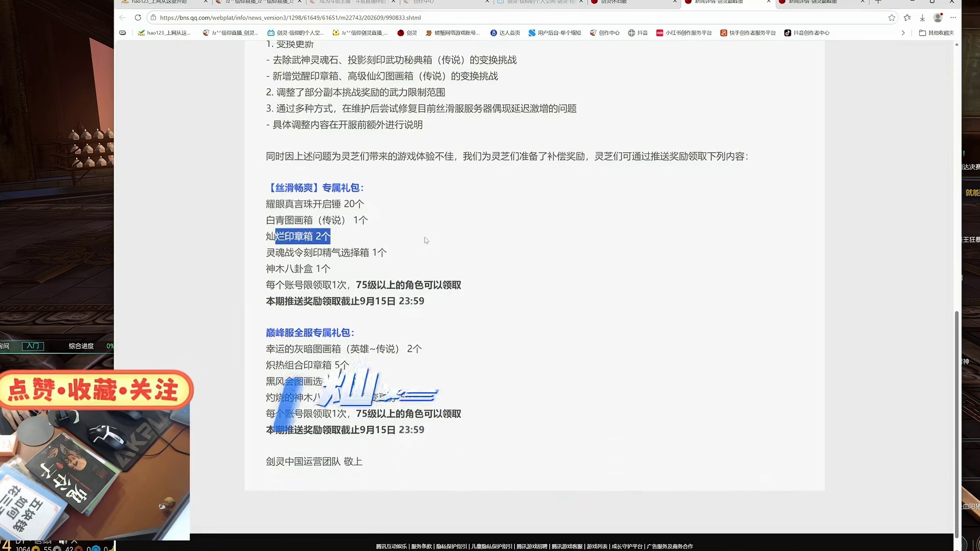Open 隐私保护指引 footer link
980x551 pixels.
451,546
